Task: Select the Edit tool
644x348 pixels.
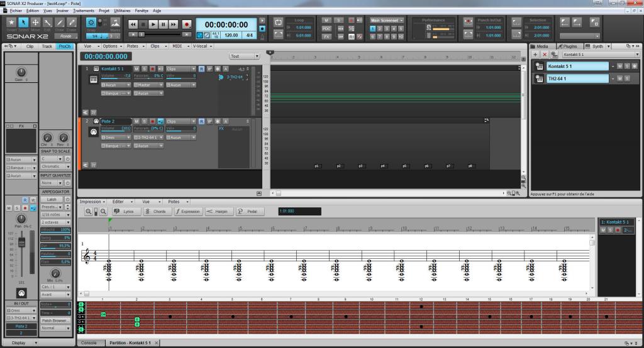Action: 48,23
